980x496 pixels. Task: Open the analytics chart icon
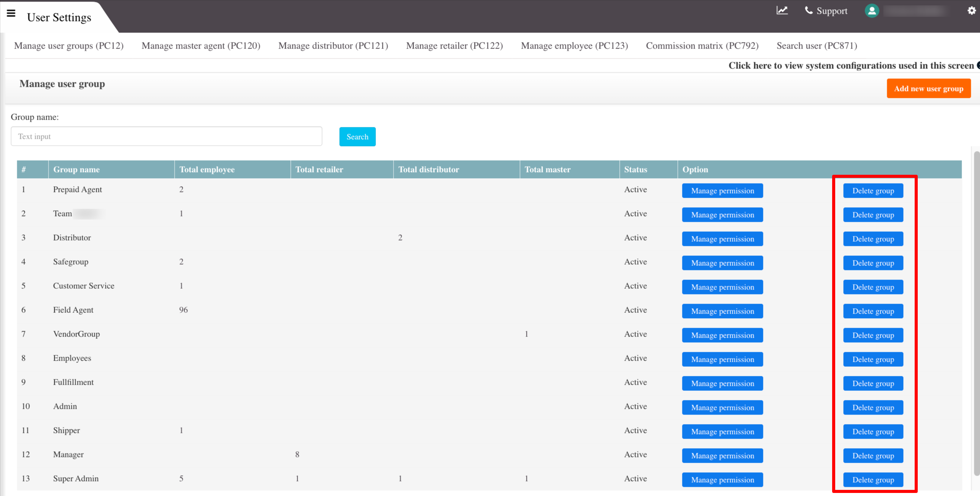(x=782, y=10)
